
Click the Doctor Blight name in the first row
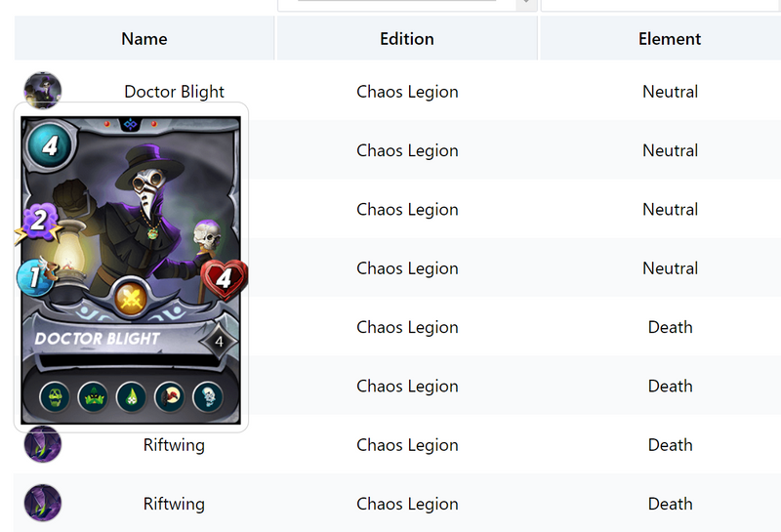174,92
